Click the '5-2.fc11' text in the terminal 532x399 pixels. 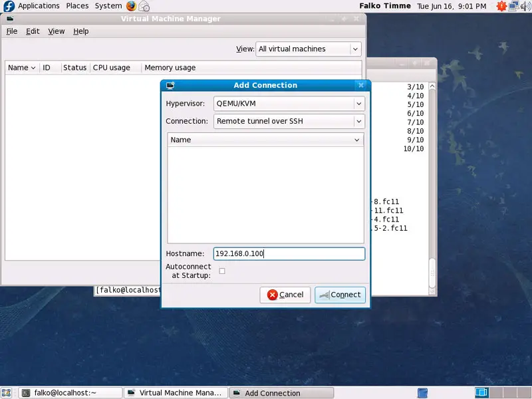(x=391, y=228)
